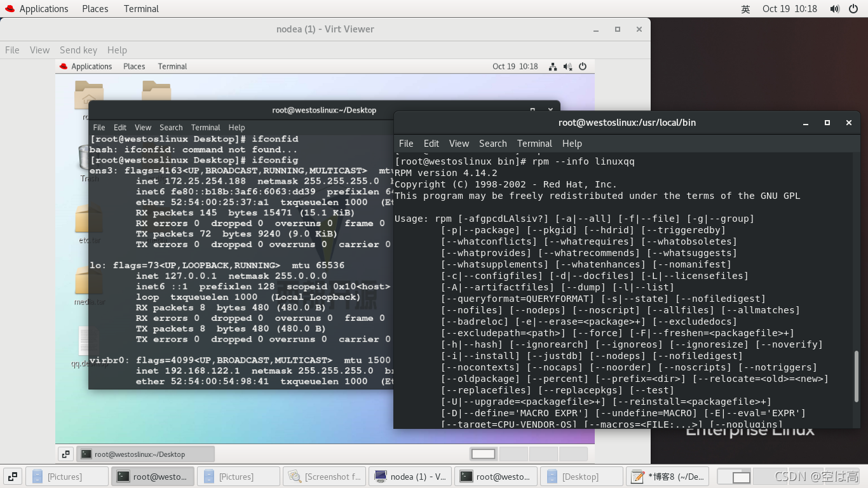Open View menu in the ~/Desktop terminal
The image size is (868, 488).
(x=143, y=127)
